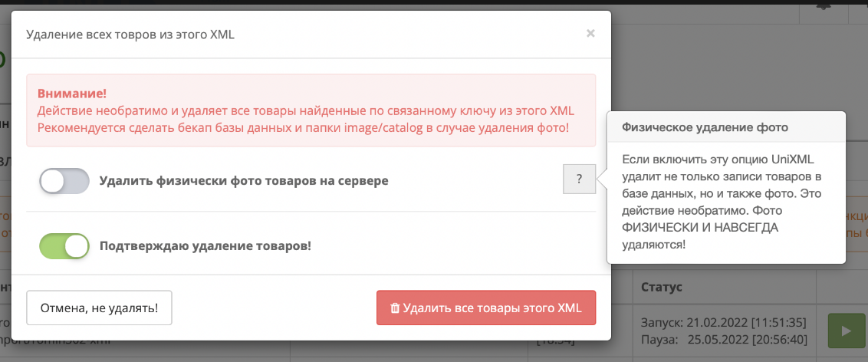Click the question mark help button

(x=579, y=179)
